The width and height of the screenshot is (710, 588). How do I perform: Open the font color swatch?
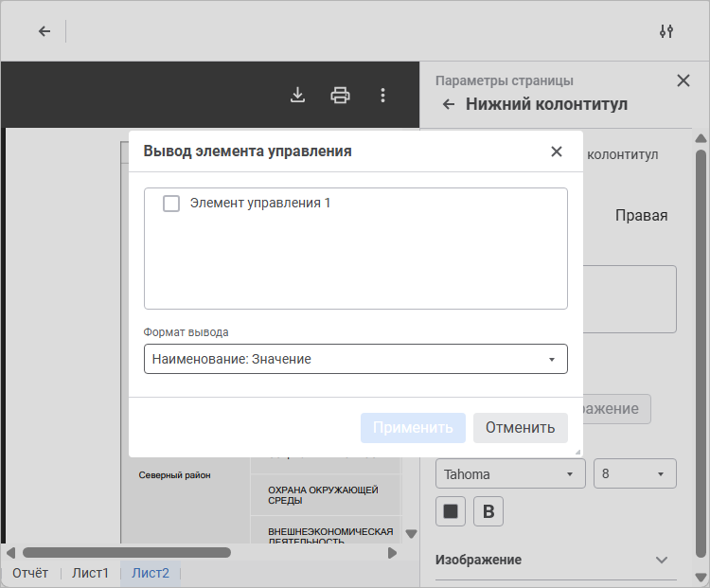tap(451, 511)
